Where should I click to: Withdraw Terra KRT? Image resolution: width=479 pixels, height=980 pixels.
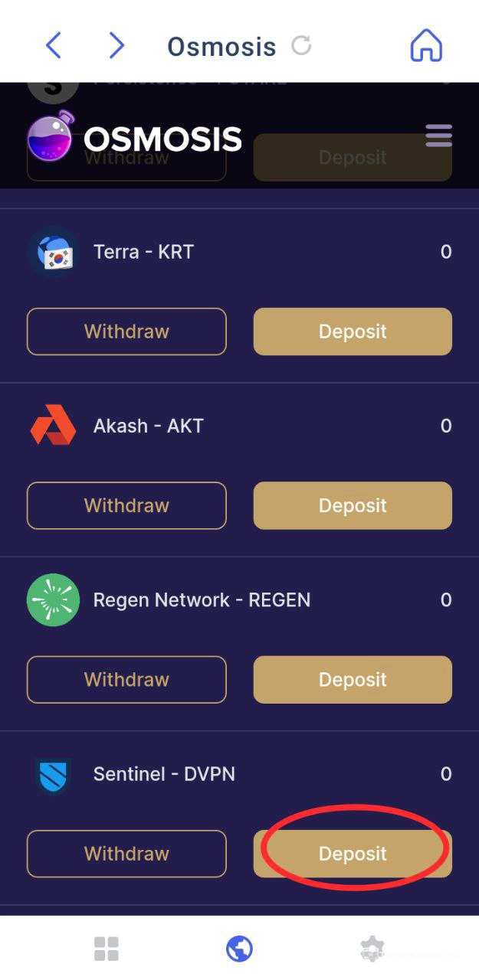pyautogui.click(x=126, y=332)
